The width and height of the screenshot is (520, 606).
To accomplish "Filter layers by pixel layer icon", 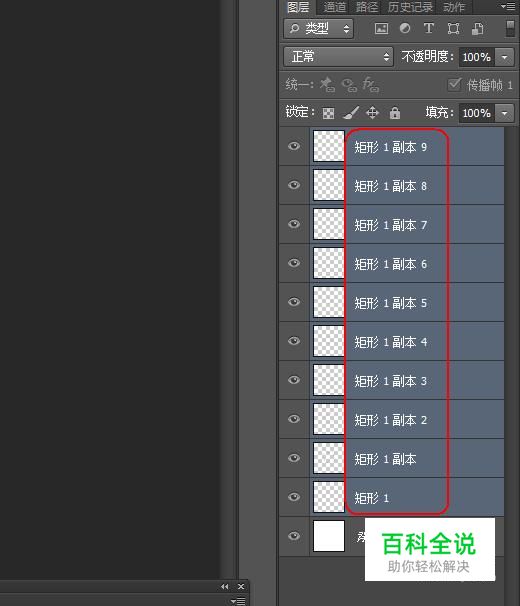I will coord(381,29).
